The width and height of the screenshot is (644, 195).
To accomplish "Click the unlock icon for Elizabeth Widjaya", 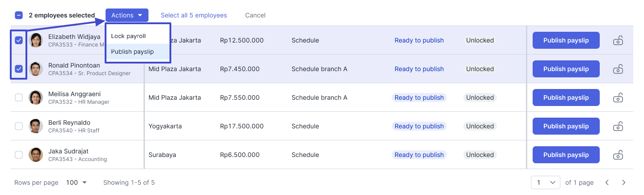I will point(618,41).
